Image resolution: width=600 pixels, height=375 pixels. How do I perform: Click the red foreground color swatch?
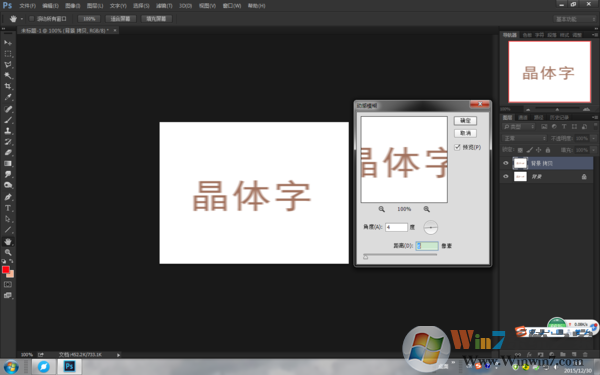coord(6,270)
